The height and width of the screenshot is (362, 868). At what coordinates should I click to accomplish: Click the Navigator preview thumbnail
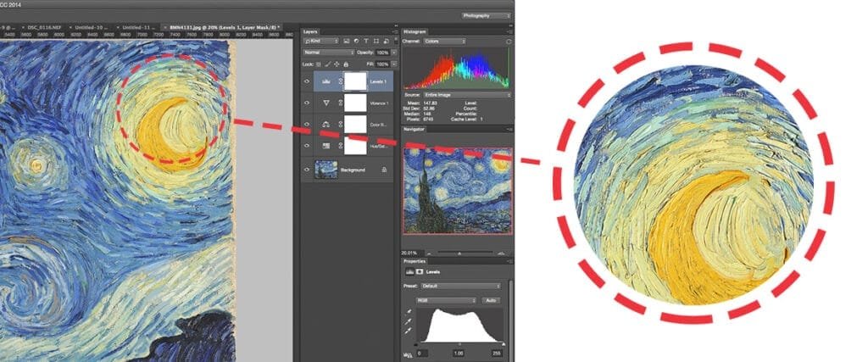tap(457, 192)
